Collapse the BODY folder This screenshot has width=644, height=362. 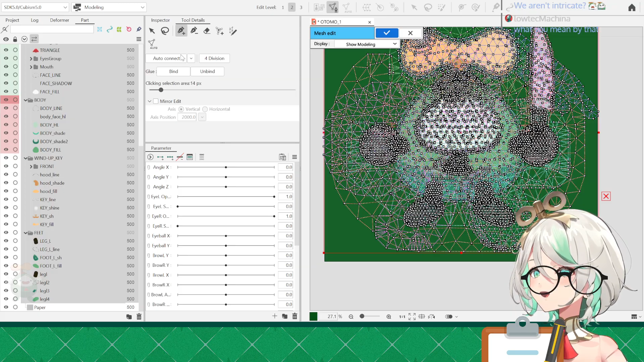pos(26,100)
